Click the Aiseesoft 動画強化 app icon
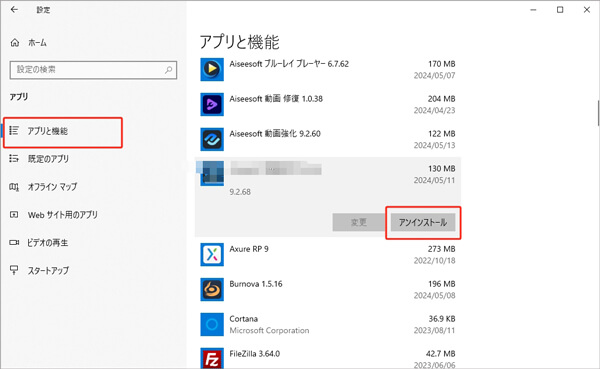 212,139
